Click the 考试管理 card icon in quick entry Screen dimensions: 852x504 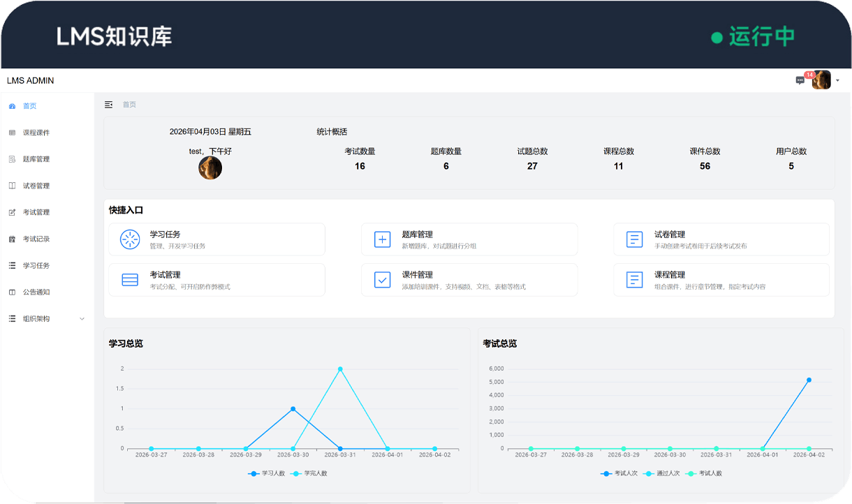coord(130,280)
